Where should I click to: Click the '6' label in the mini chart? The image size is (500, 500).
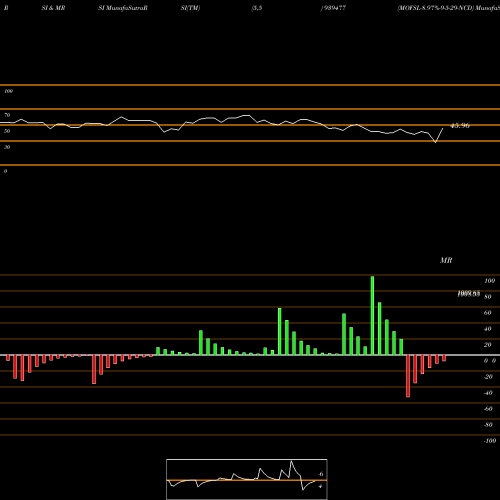pos(321,474)
